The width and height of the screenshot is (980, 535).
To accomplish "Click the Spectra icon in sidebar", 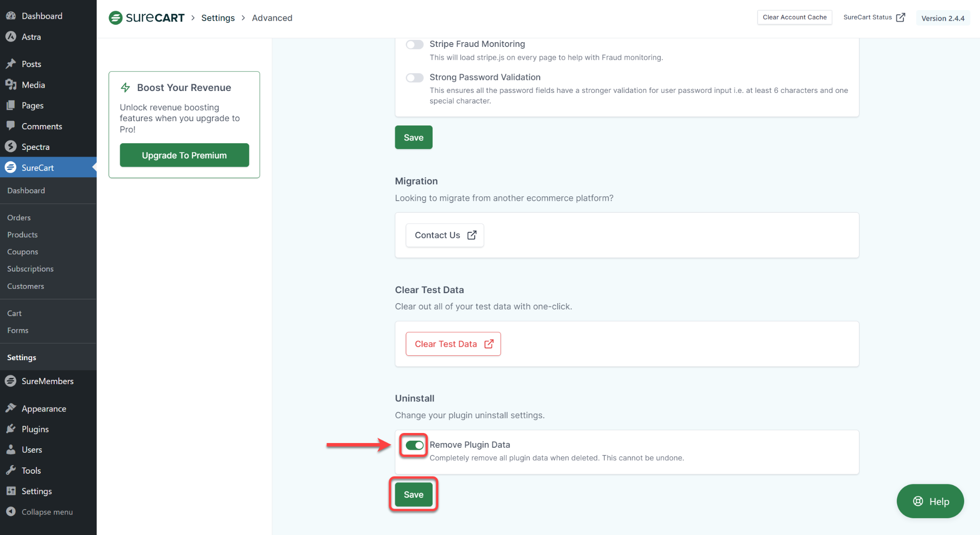I will (x=11, y=147).
